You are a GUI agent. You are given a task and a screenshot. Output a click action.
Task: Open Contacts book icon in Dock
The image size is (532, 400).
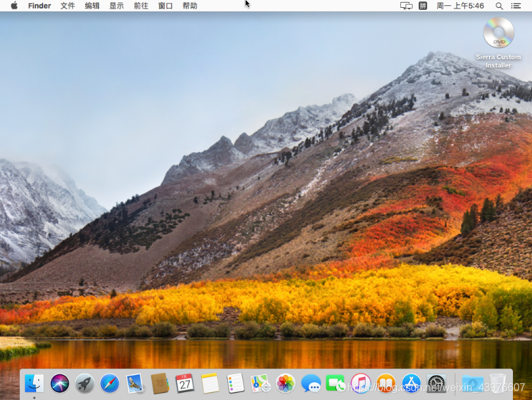(x=160, y=384)
